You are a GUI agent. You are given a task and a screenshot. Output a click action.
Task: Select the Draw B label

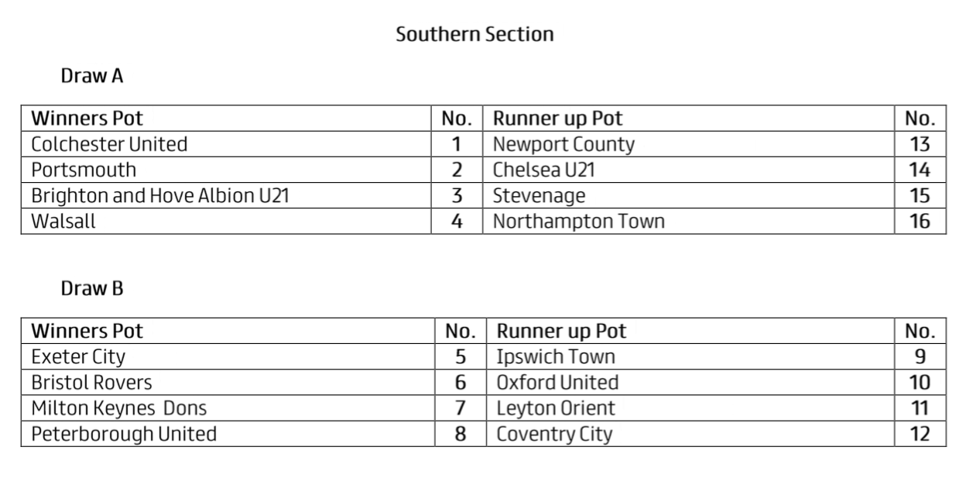pyautogui.click(x=92, y=289)
